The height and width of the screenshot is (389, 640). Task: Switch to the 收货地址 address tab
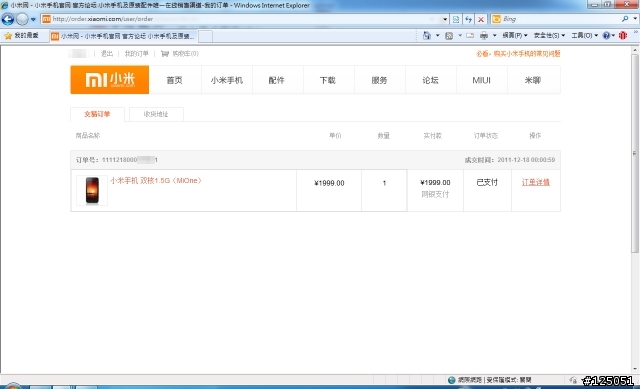[156, 114]
